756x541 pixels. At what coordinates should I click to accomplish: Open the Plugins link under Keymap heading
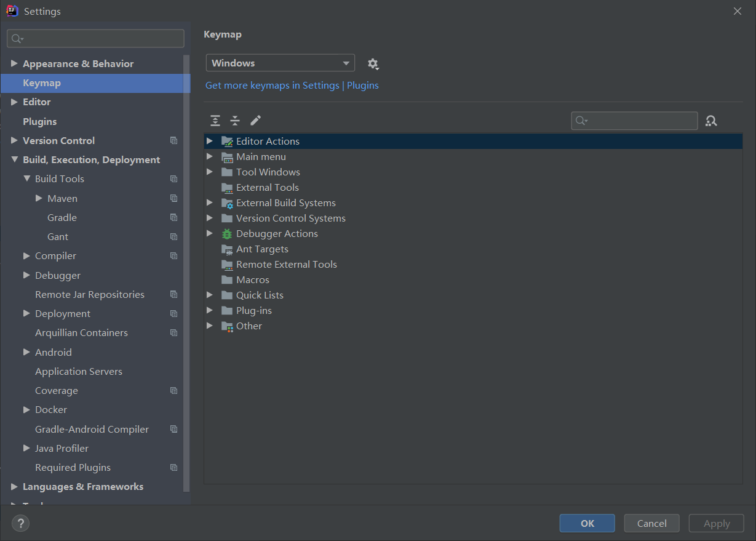coord(362,86)
